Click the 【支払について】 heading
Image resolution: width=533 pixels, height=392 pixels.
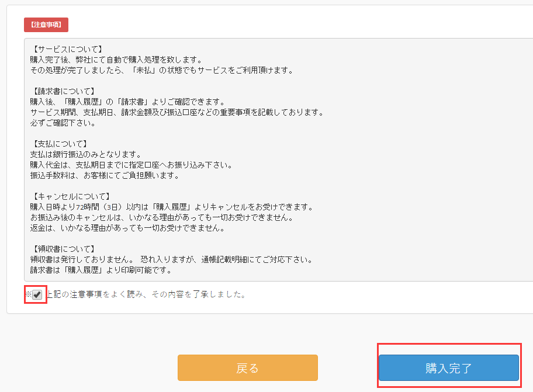[x=59, y=144]
